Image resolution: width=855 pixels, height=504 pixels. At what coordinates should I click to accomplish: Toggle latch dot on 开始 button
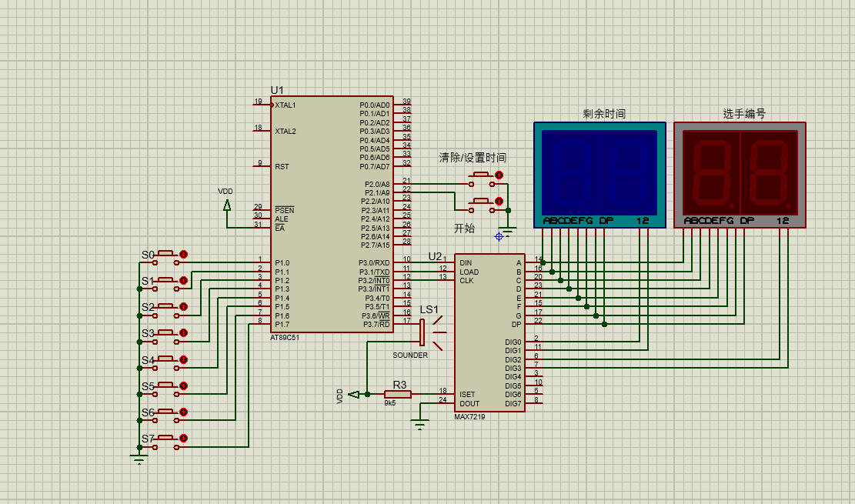click(x=499, y=202)
